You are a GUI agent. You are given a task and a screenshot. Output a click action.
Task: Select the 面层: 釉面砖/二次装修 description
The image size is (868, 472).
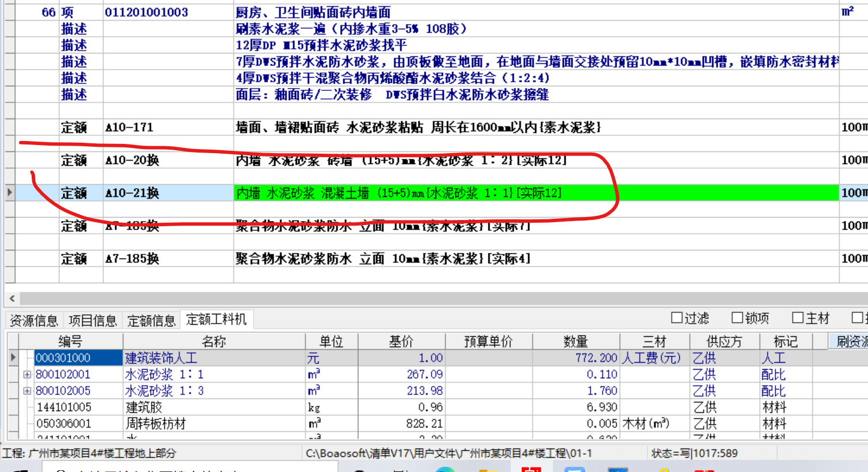tap(392, 94)
